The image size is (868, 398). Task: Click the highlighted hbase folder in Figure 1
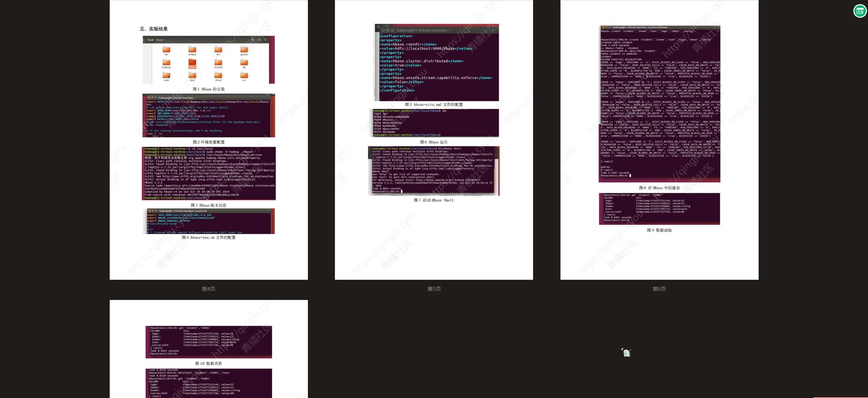pos(192,63)
